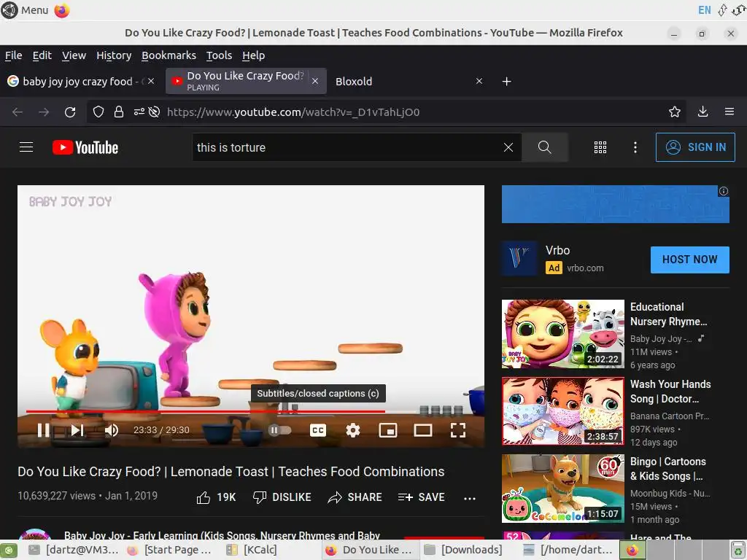Open the vrbo.com ad link
Viewport: 747px width, 560px height.
click(585, 268)
